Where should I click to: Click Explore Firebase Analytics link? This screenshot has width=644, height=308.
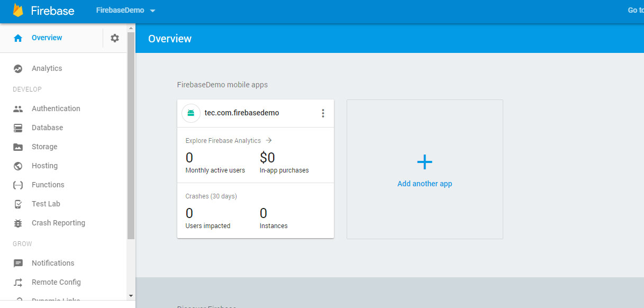[223, 141]
